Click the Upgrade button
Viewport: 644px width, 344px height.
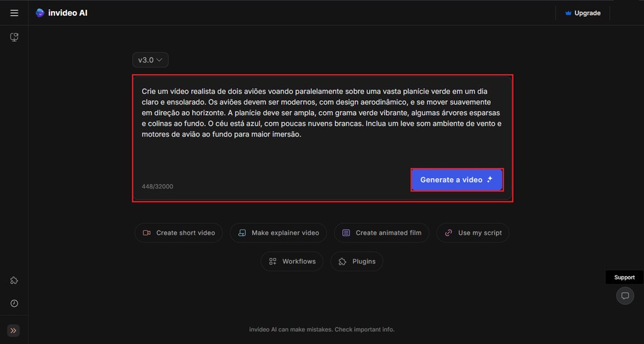(x=582, y=13)
